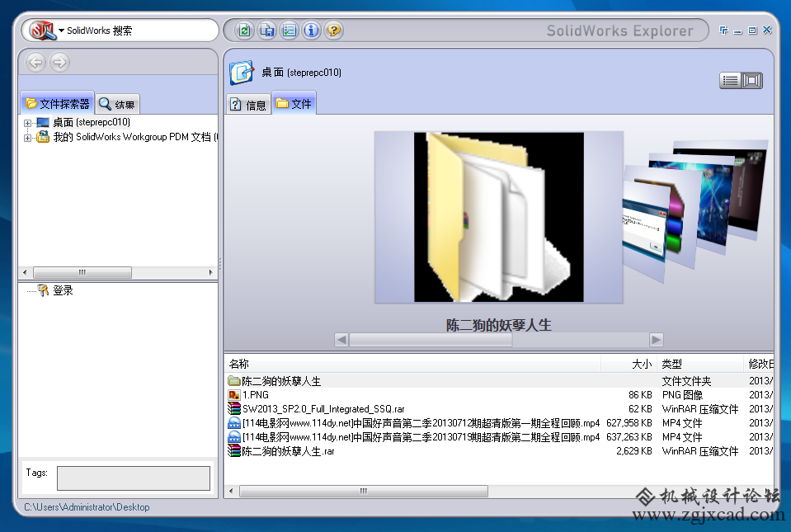Expand the Workgroup PDM 文档 tree node
The height and width of the screenshot is (532, 791).
pos(27,138)
